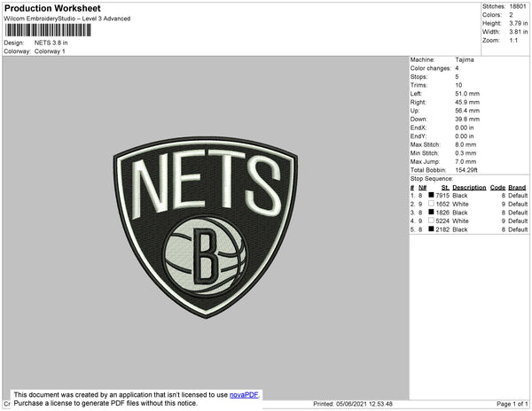Select the Right value '45.9 mm'

pyautogui.click(x=467, y=103)
